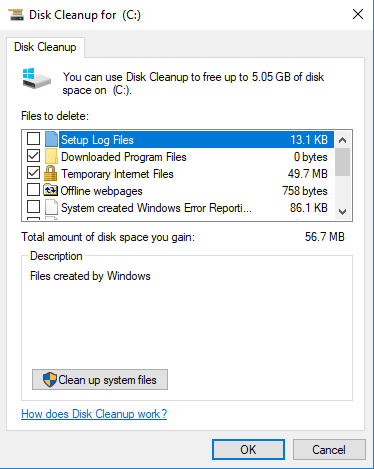Click the file list scroll up arrow
Viewport: 374px width, 469px height.
342,140
